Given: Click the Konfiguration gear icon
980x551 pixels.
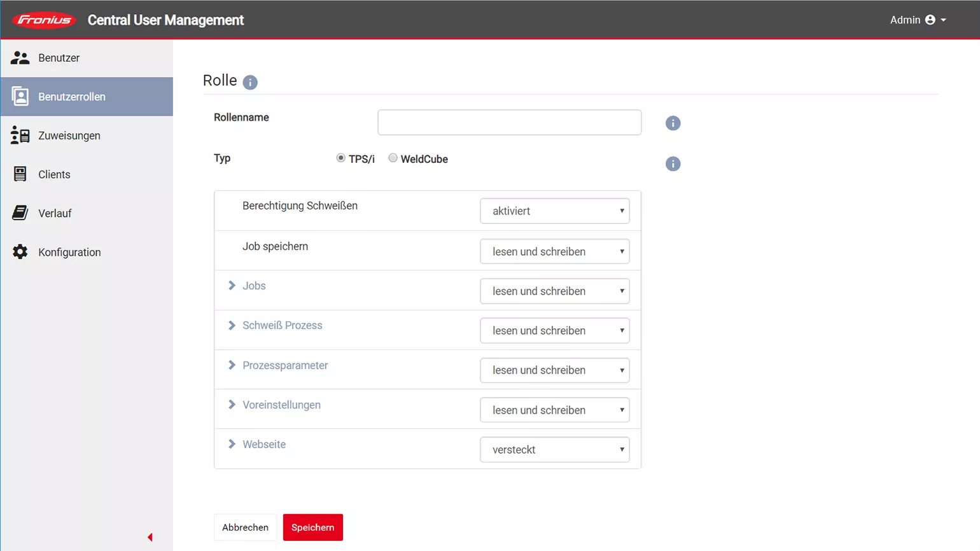Looking at the screenshot, I should click(20, 252).
